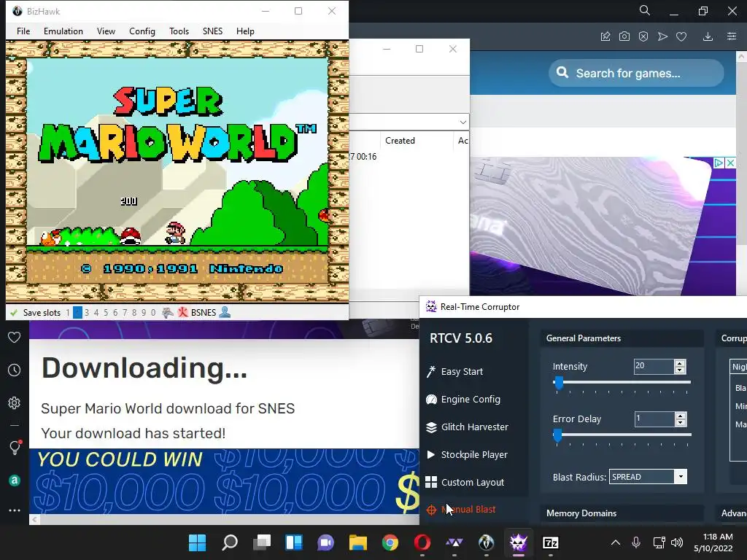Open the Config menu in BizHawk

(x=142, y=31)
